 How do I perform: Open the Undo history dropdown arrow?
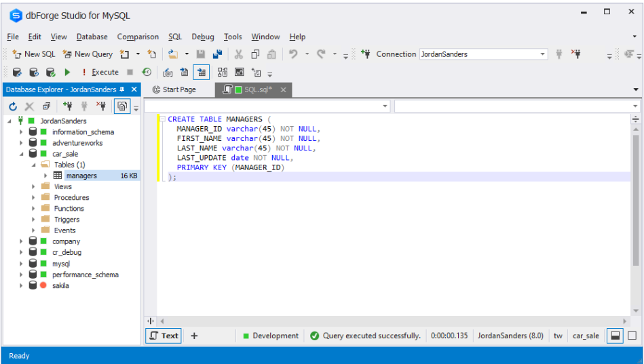click(307, 54)
